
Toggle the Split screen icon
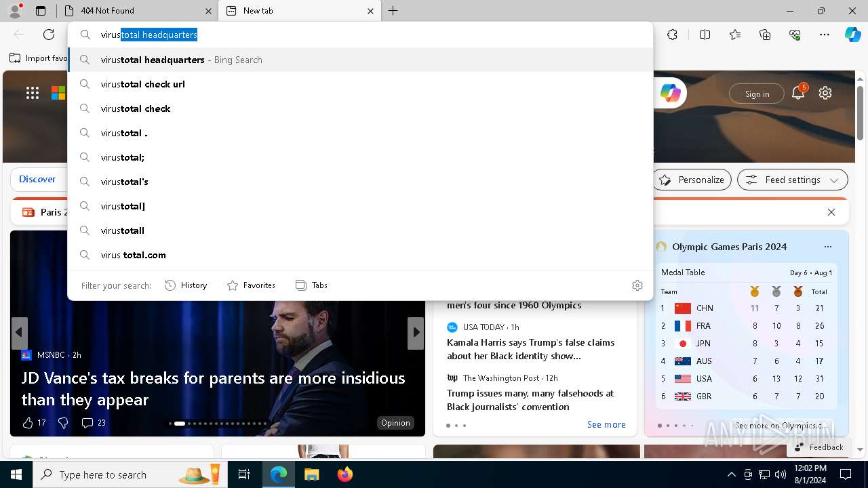(705, 35)
